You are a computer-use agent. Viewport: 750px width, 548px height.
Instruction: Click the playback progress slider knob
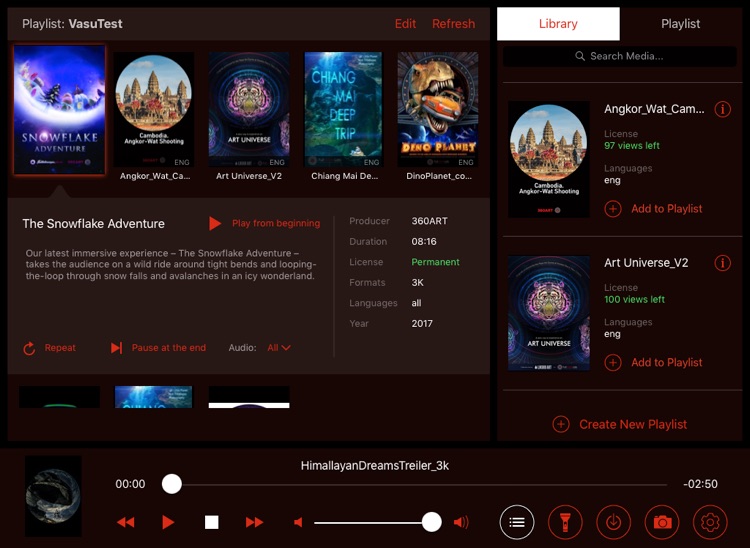tap(172, 484)
